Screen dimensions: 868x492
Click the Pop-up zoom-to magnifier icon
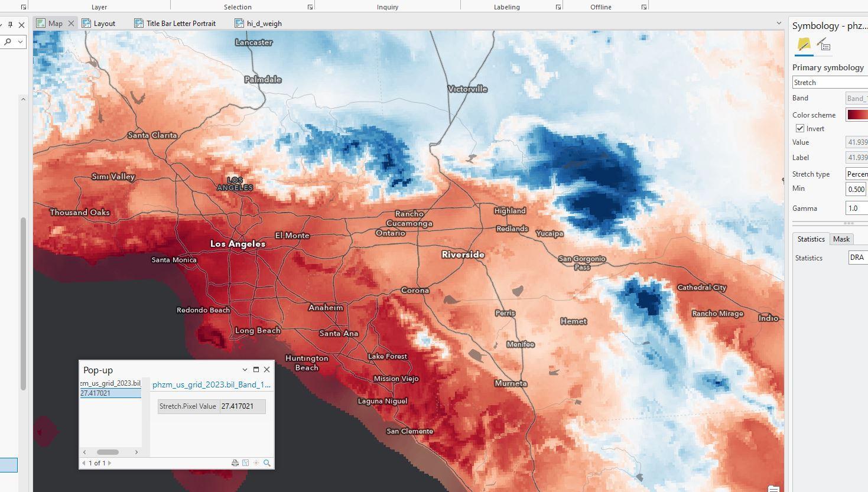click(267, 463)
